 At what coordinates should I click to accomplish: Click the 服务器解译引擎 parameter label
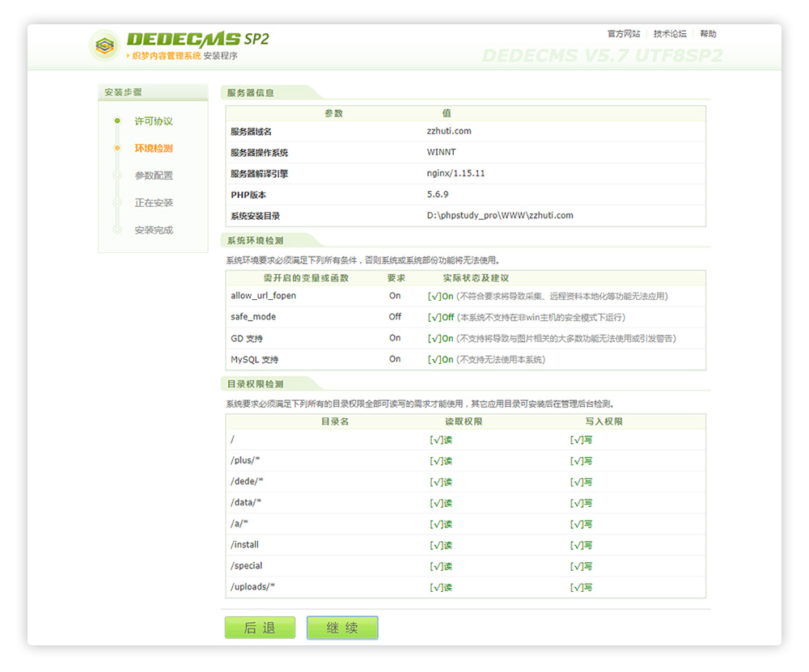point(260,174)
